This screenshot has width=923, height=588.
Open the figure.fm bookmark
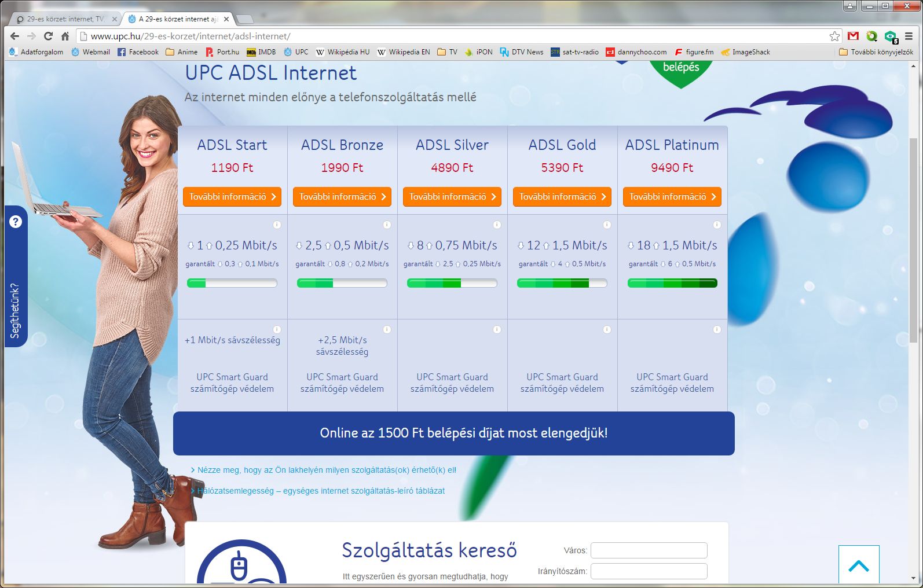tap(694, 52)
